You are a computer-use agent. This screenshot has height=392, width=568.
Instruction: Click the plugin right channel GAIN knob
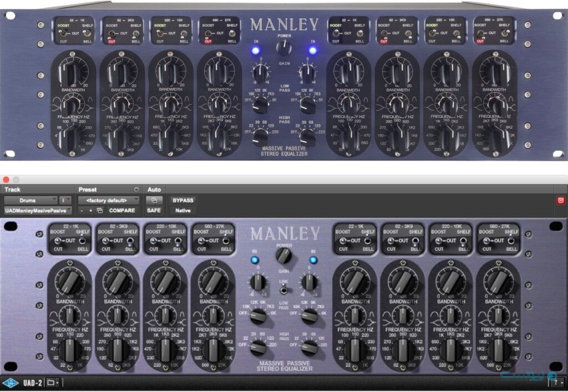coord(310,282)
